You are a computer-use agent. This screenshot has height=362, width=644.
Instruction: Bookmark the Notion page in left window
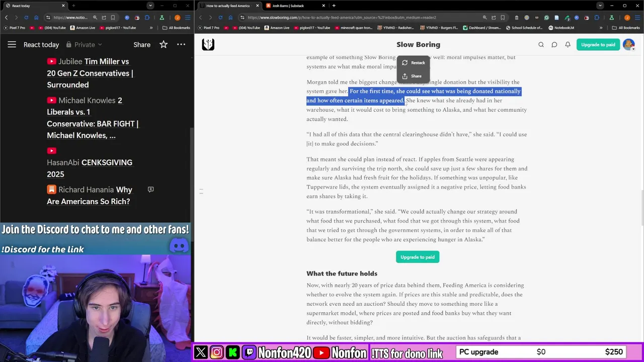pos(113,17)
